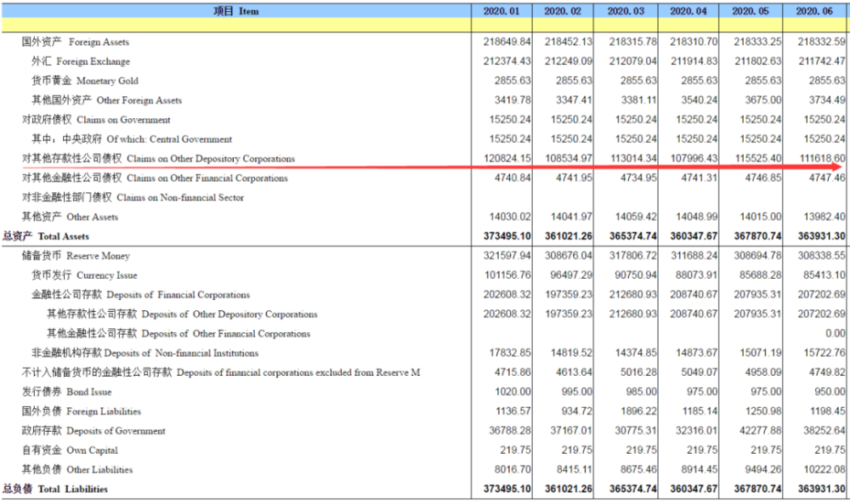Image resolution: width=850 pixels, height=504 pixels.
Task: Select Deposits of Other Financial Corporations 0.00 cell
Action: click(835, 333)
